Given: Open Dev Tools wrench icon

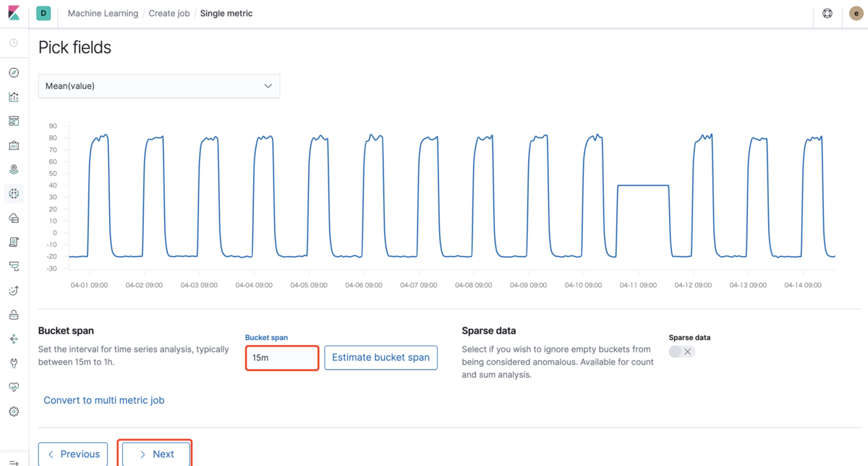Looking at the screenshot, I should click(x=14, y=363).
